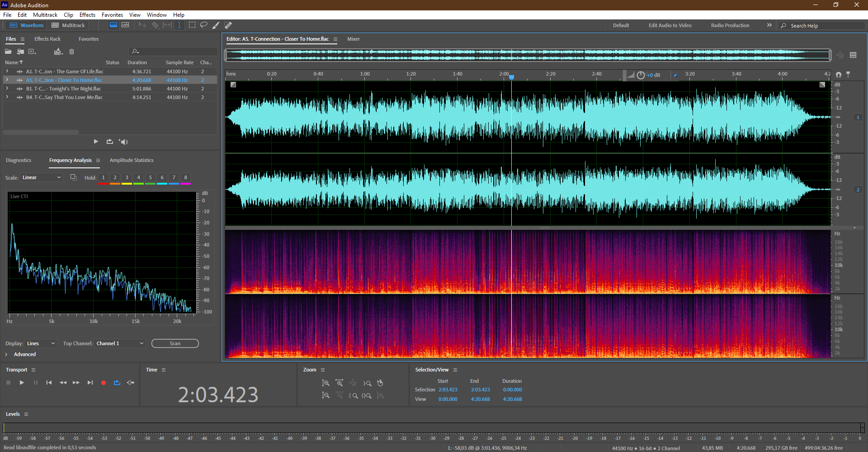Click the Files panel horizontal scrollbar
The height and width of the screenshot is (452, 868).
coord(41,132)
